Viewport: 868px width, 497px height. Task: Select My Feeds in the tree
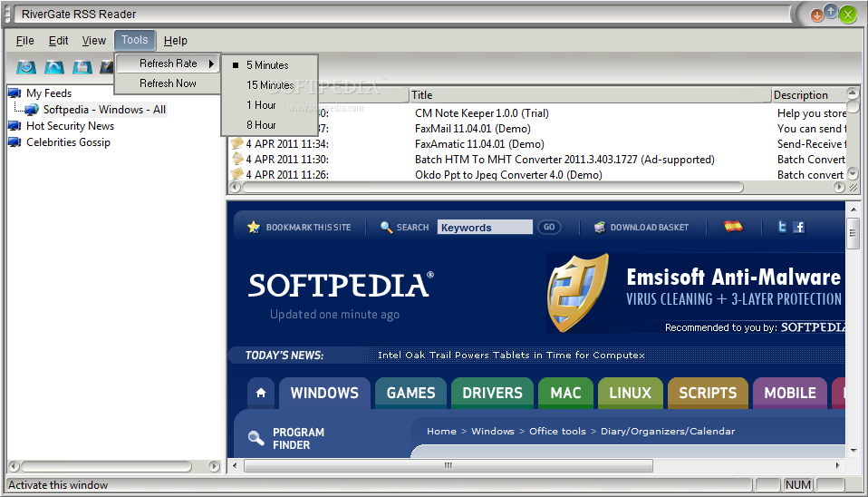(x=49, y=93)
